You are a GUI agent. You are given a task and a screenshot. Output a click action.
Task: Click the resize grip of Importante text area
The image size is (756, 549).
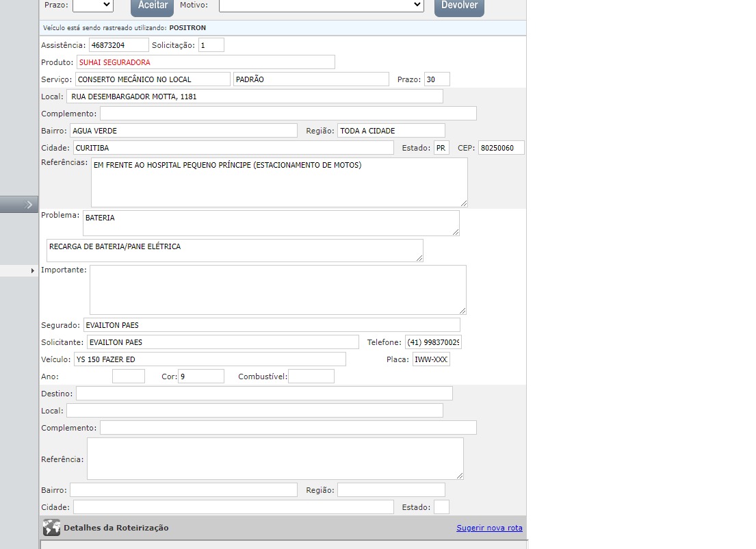pos(462,311)
